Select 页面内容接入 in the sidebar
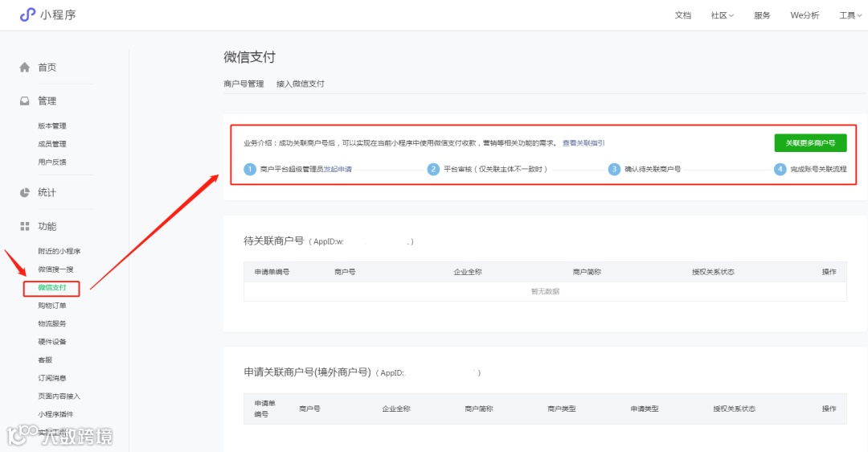Viewport: 868px width, 452px height. (x=59, y=396)
